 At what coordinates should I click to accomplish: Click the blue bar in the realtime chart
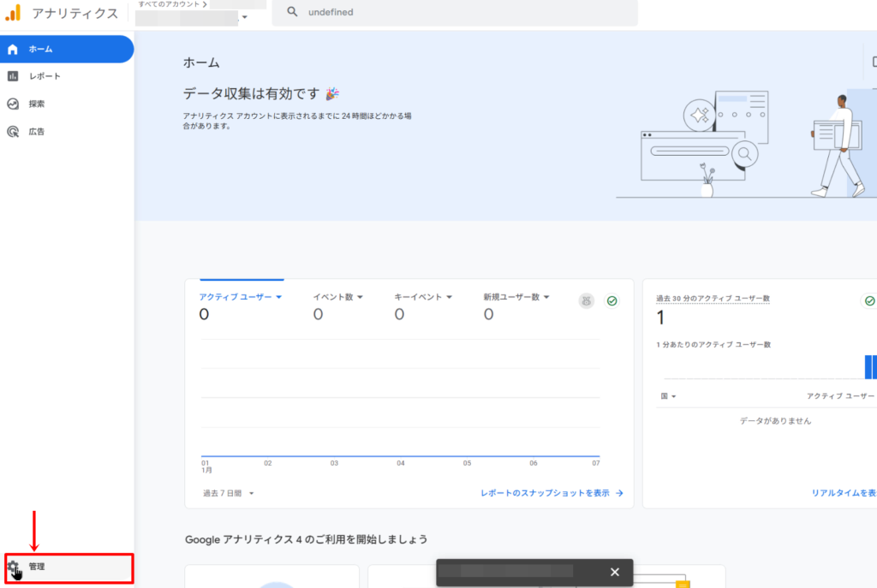(x=869, y=368)
